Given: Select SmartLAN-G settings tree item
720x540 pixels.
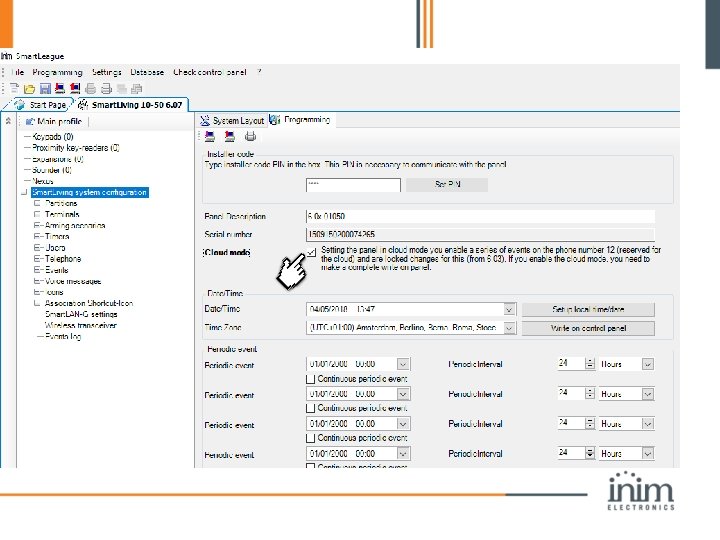Looking at the screenshot, I should tap(81, 315).
